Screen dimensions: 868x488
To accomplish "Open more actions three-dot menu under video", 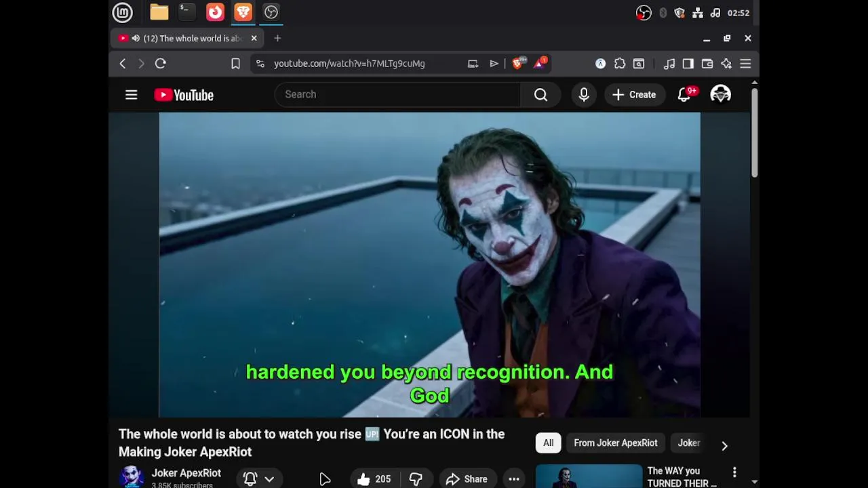I will [514, 479].
